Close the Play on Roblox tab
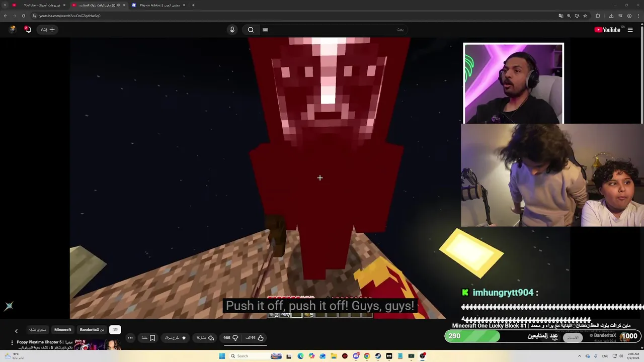The height and width of the screenshot is (362, 644). pos(184,5)
